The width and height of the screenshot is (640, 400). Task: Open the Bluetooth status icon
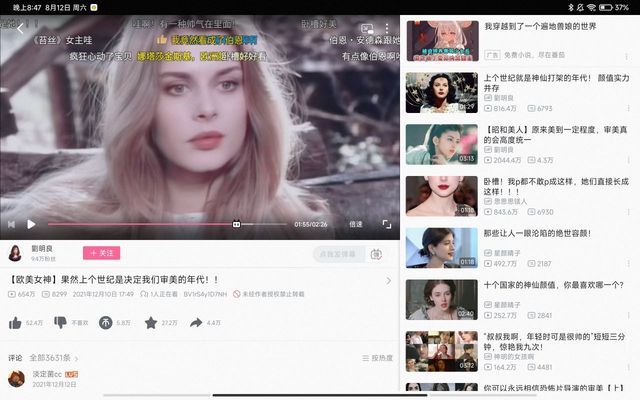(x=571, y=7)
